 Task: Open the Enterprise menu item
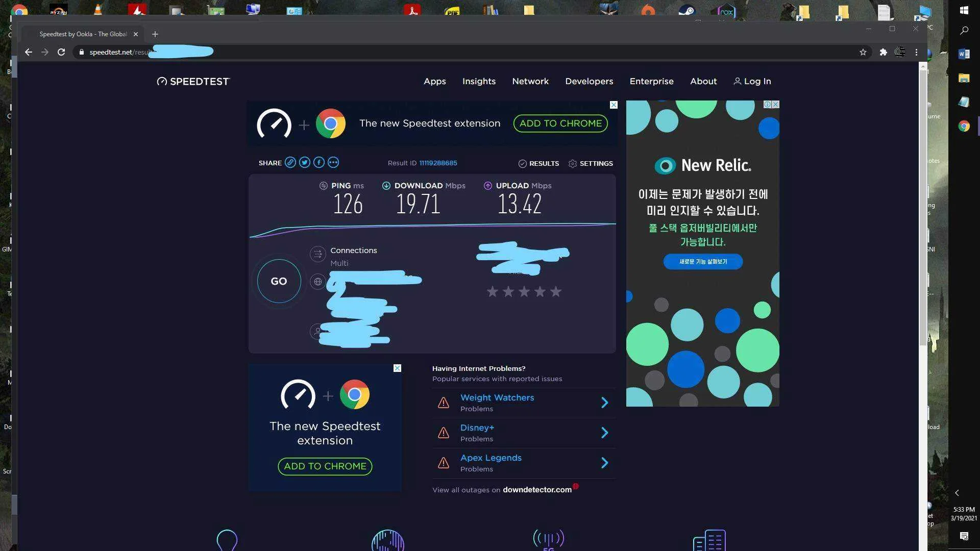[x=651, y=82]
